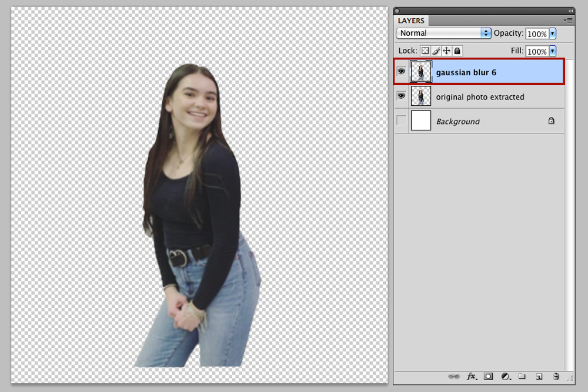This screenshot has height=392, width=588.
Task: Create new fill or adjustment layer
Action: click(506, 376)
